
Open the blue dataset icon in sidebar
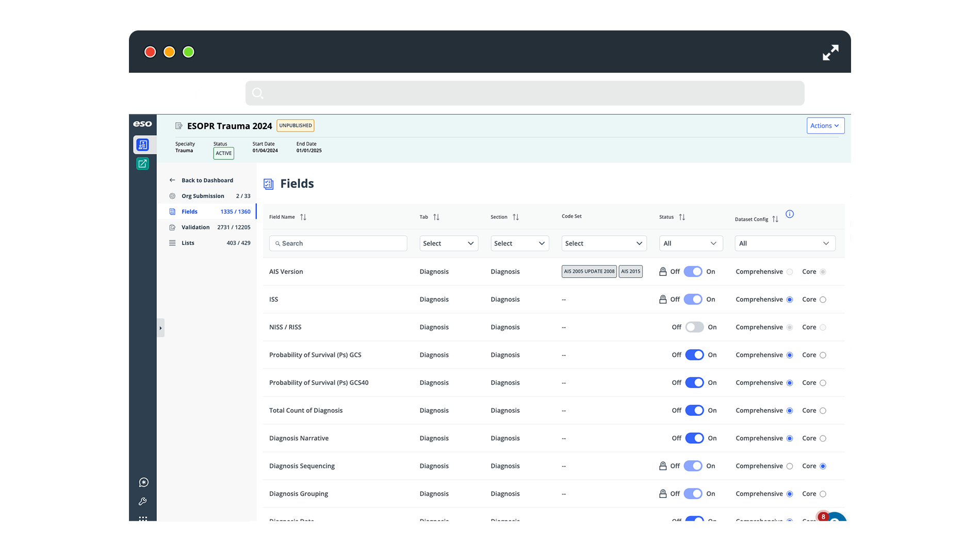click(143, 145)
